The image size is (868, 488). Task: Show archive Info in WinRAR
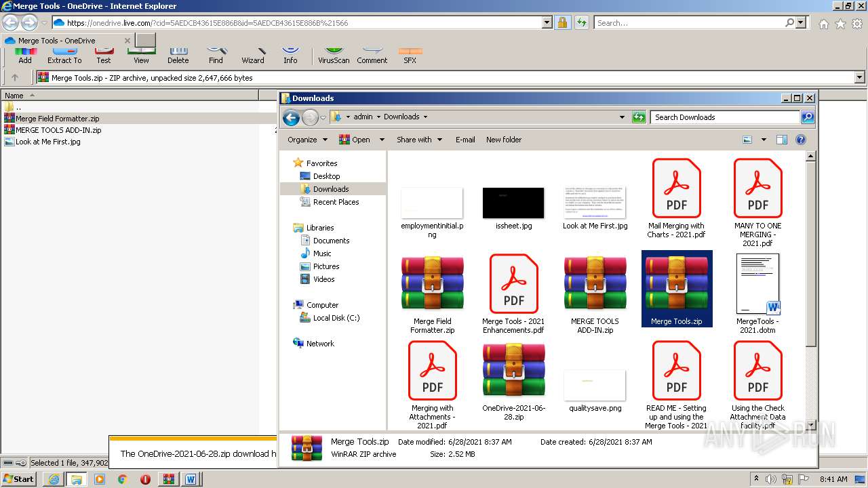(290, 55)
